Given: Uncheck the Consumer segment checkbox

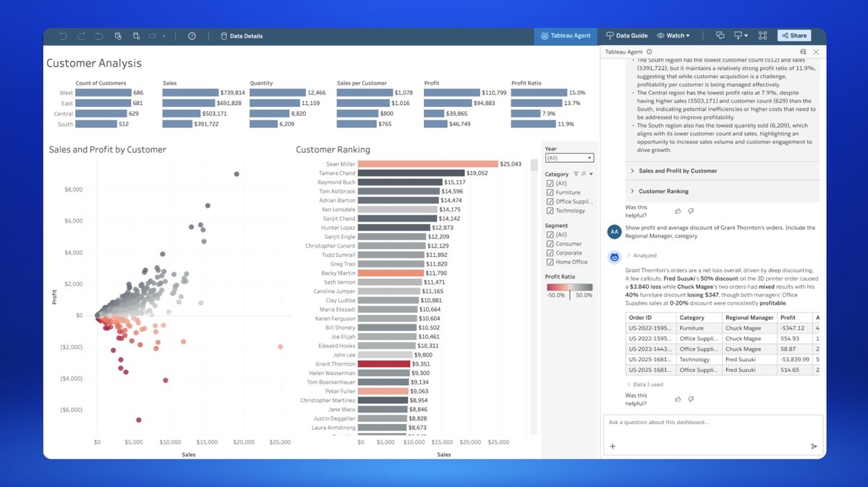Looking at the screenshot, I should tap(550, 244).
